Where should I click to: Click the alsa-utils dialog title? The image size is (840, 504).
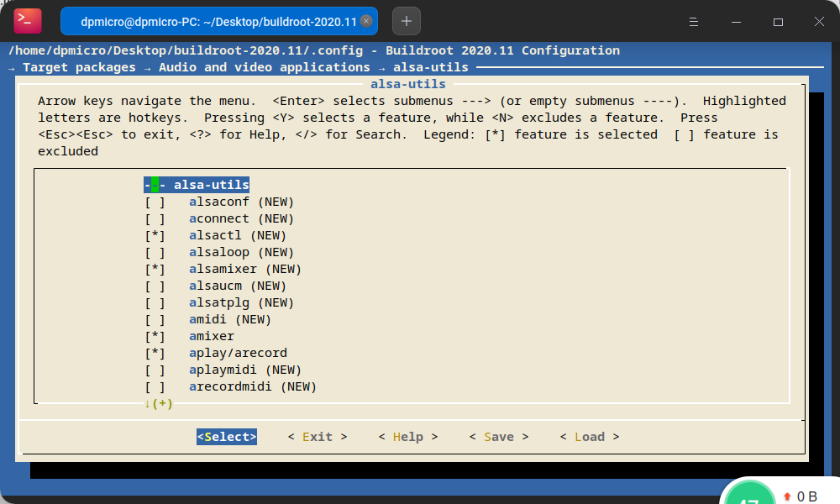point(408,84)
